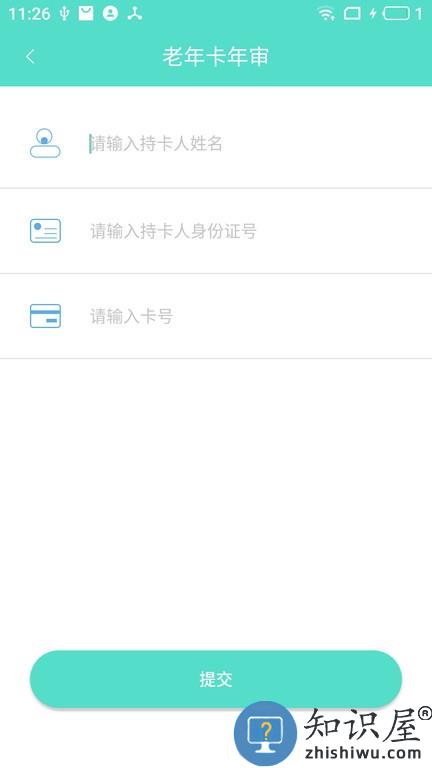Screen dimensions: 432x768
Task: Go back using the header arrow
Action: 30,56
